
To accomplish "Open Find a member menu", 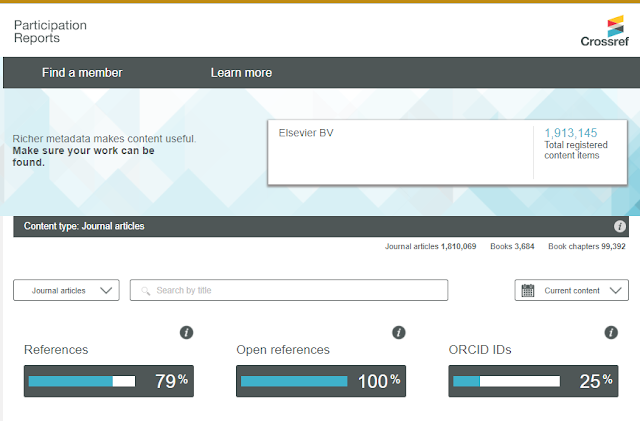I will click(x=82, y=73).
